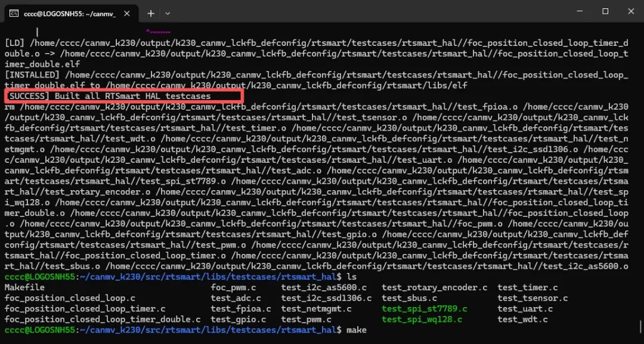Click test_sbus.c file name

409,298
